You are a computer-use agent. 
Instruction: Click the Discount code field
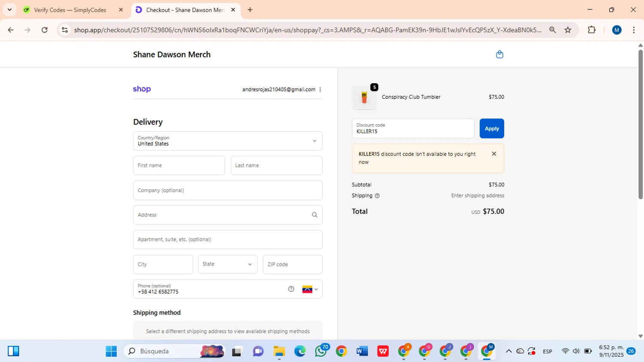(x=413, y=128)
